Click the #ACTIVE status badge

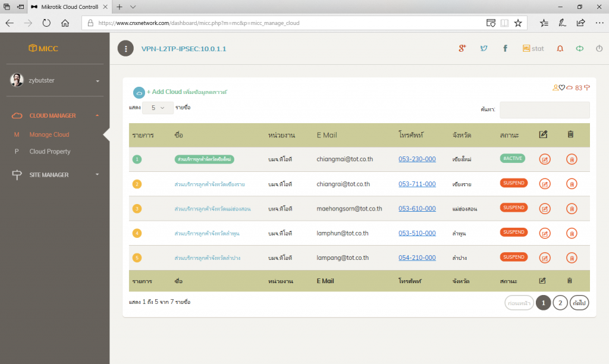[512, 158]
